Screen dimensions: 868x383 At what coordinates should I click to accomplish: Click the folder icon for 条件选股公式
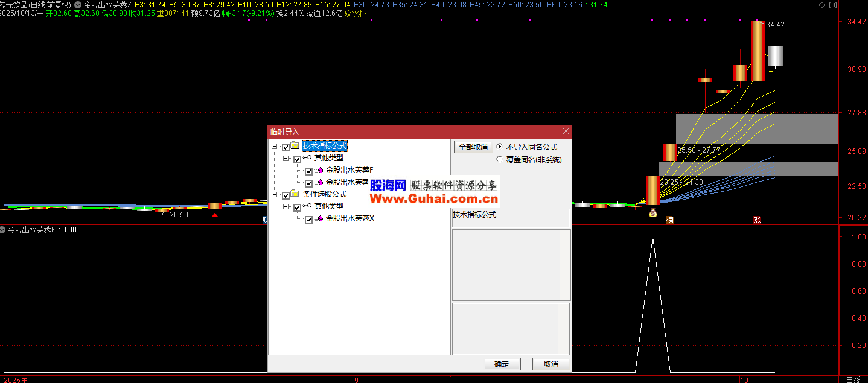[x=295, y=194]
